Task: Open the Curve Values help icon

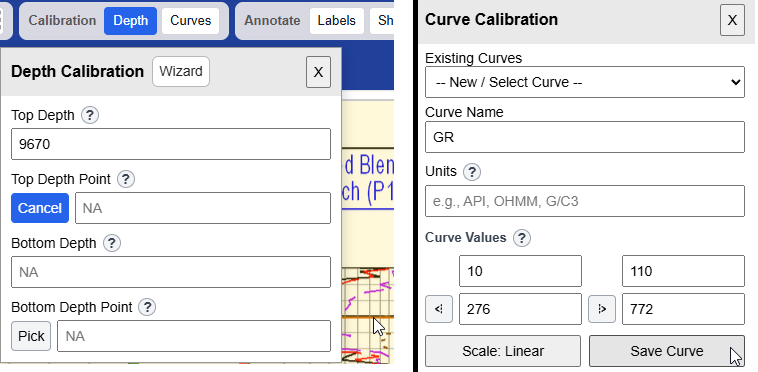Action: click(x=522, y=238)
